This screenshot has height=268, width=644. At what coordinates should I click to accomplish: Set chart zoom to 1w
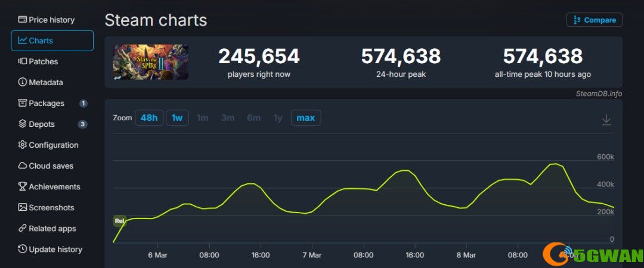[177, 118]
